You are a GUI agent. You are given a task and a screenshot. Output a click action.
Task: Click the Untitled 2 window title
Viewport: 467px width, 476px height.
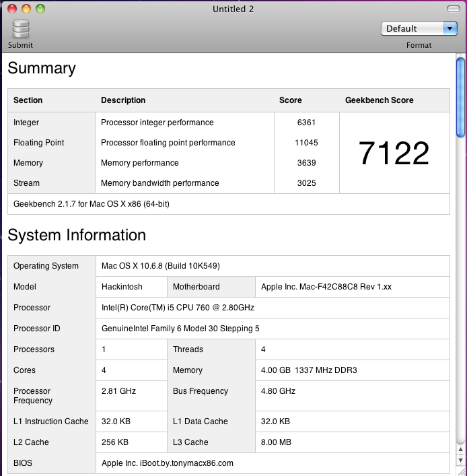[x=233, y=9]
